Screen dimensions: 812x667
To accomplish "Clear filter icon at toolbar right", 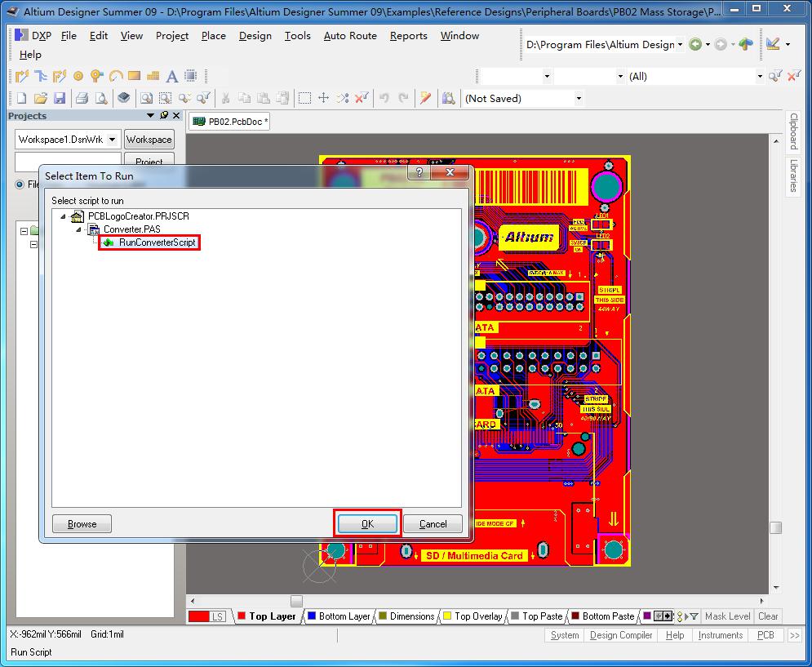I will click(794, 76).
